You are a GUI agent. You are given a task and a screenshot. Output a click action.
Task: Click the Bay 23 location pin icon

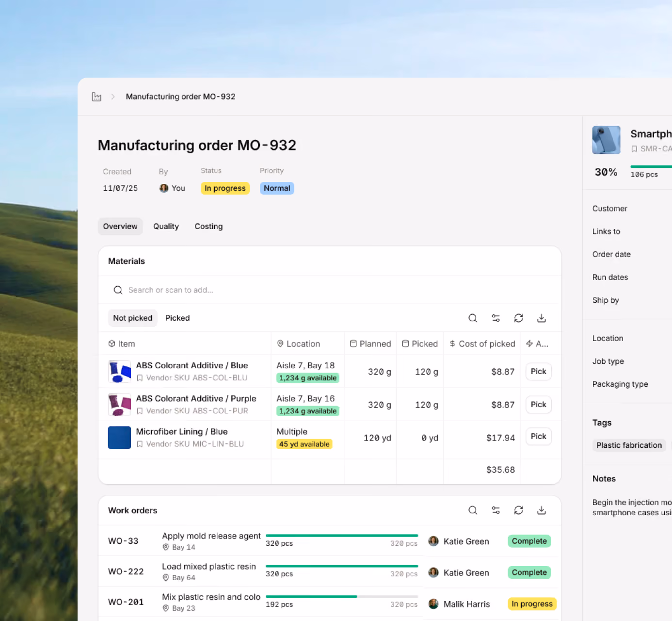tap(166, 608)
